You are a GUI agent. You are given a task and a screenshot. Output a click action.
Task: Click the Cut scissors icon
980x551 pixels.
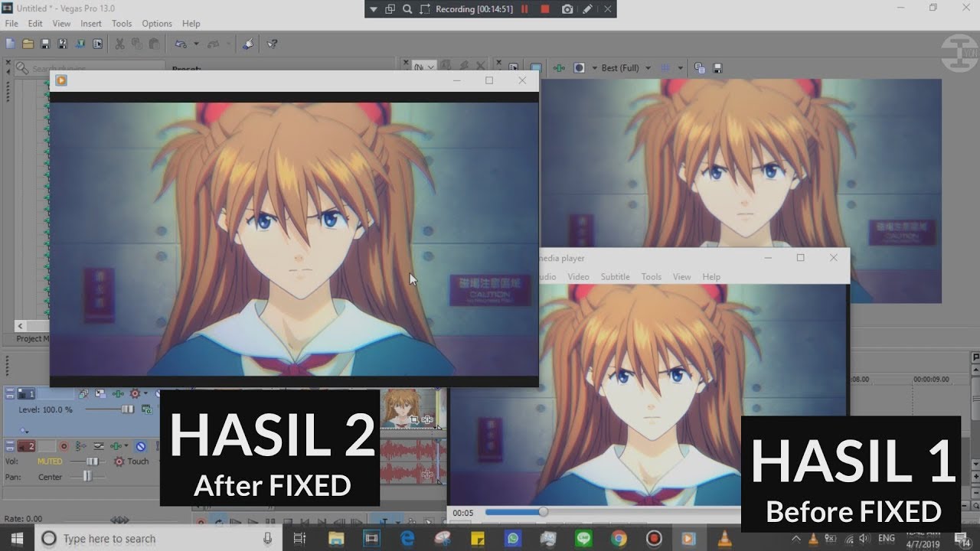(119, 44)
